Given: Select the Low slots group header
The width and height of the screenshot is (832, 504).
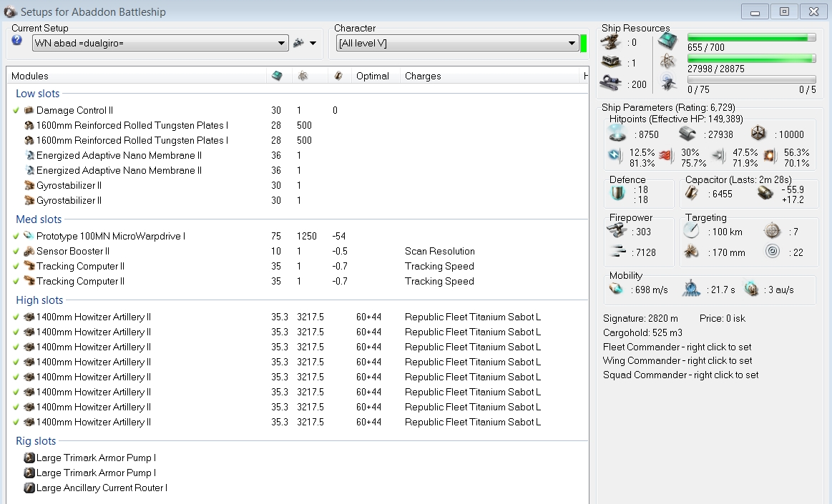Looking at the screenshot, I should [x=37, y=93].
